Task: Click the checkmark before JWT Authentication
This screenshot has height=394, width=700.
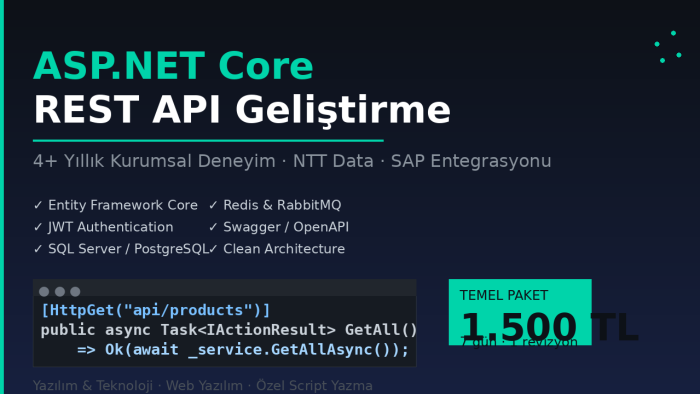Action: pos(38,227)
